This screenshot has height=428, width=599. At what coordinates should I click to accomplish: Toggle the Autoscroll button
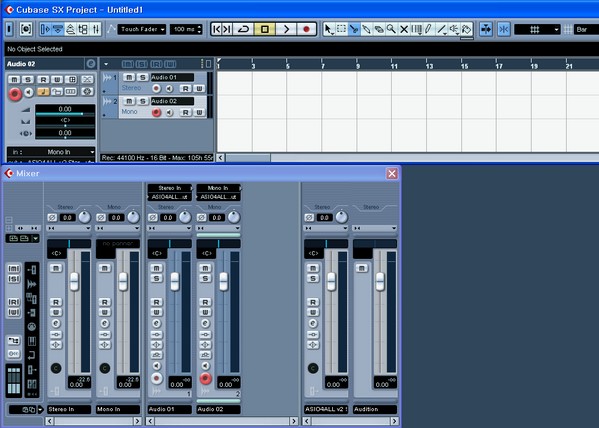pos(486,29)
